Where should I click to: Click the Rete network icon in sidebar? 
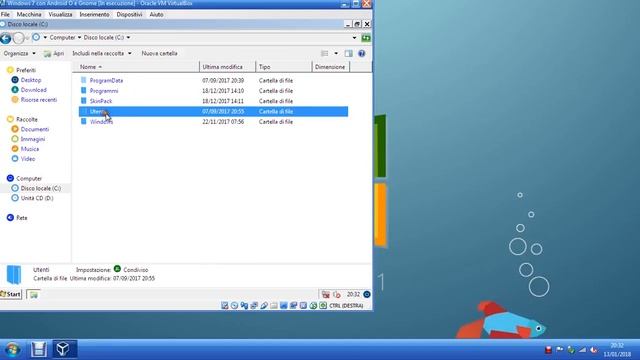[10, 218]
